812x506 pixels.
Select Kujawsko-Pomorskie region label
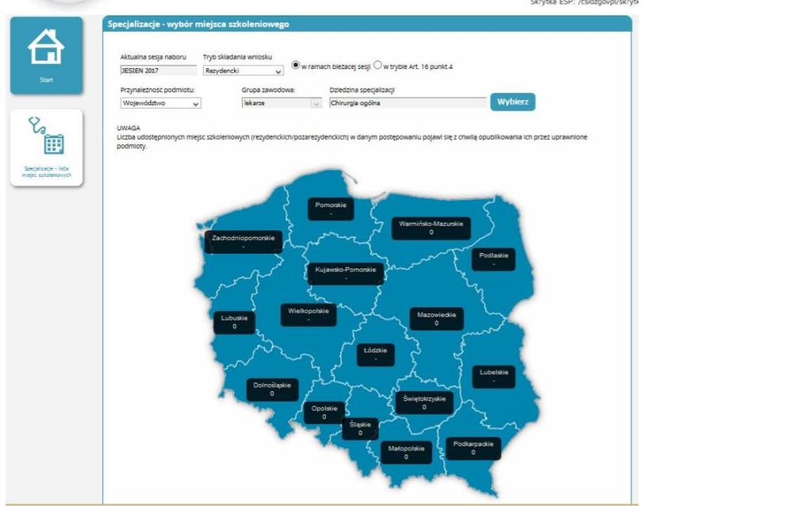(346, 274)
